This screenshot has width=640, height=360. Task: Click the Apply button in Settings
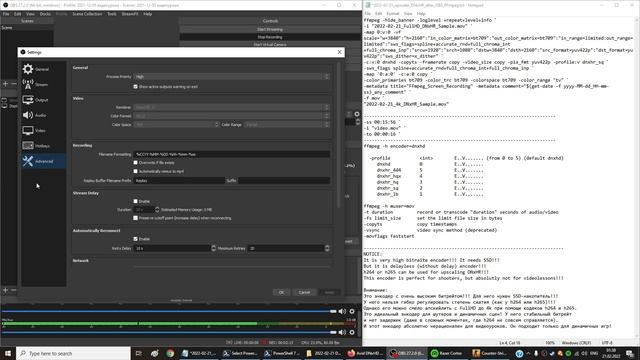329,292
